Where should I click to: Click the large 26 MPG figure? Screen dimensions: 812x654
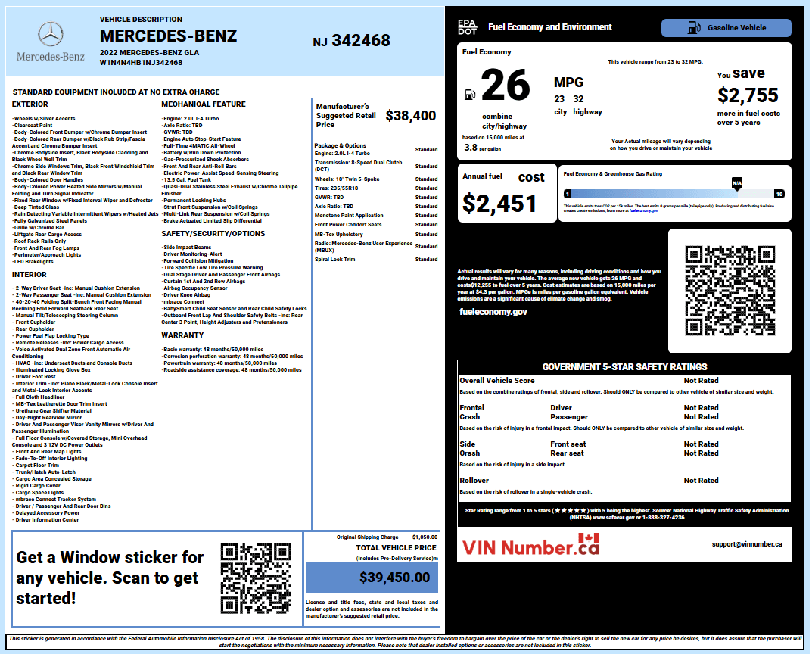click(x=506, y=85)
